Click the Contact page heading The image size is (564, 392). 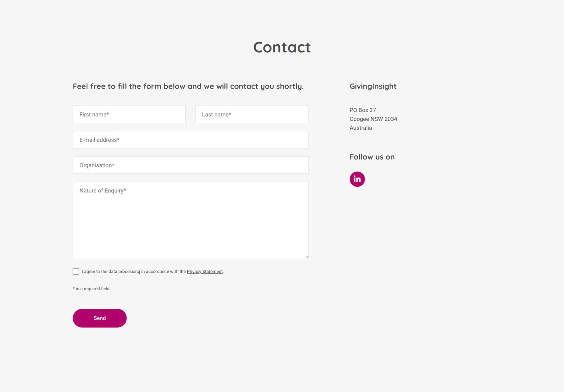click(282, 47)
